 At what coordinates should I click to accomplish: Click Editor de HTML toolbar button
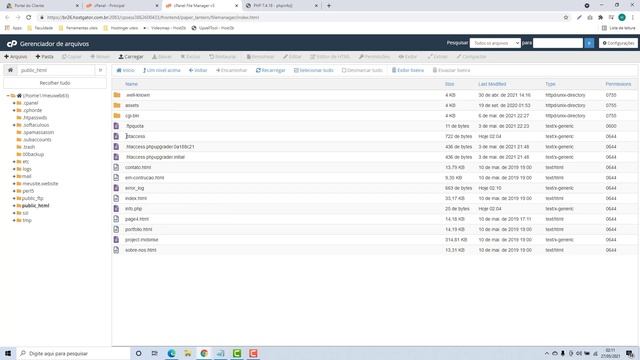pyautogui.click(x=330, y=56)
